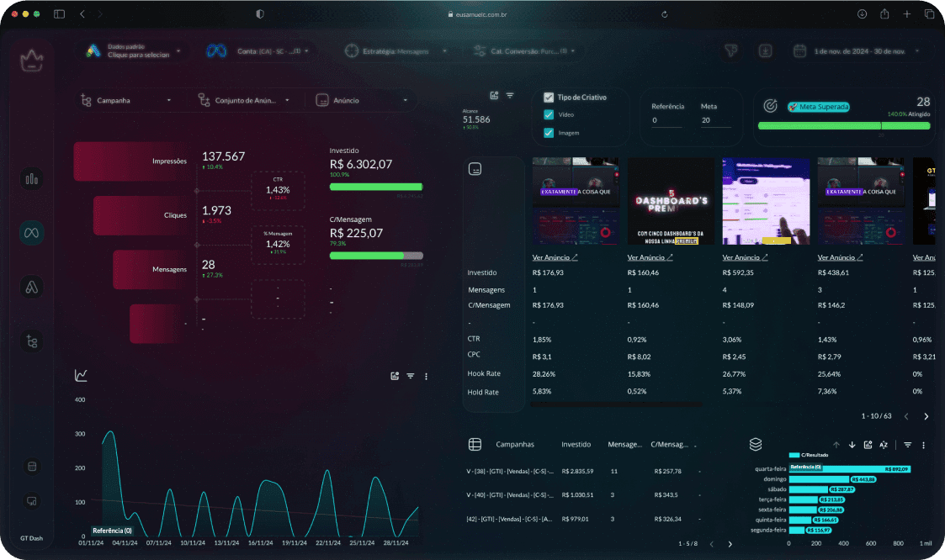945x560 pixels.
Task: Click the Meta input field
Action: pos(715,120)
